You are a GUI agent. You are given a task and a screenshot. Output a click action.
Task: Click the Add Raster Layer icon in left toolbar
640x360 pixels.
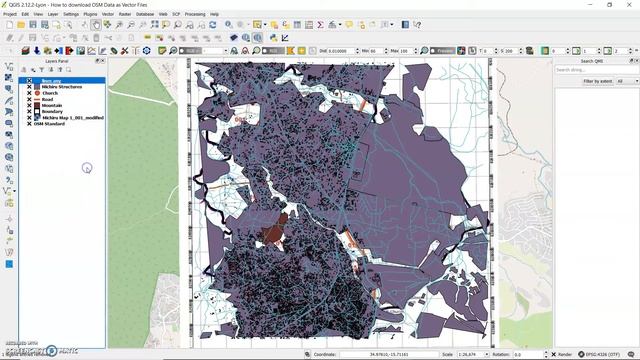click(x=9, y=78)
